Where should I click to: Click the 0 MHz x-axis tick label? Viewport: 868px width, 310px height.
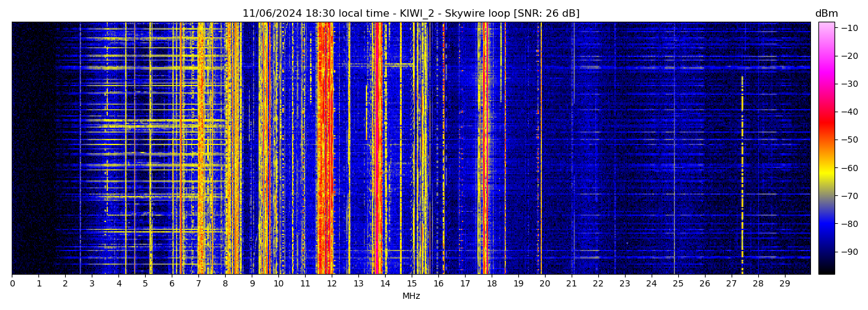tap(12, 284)
